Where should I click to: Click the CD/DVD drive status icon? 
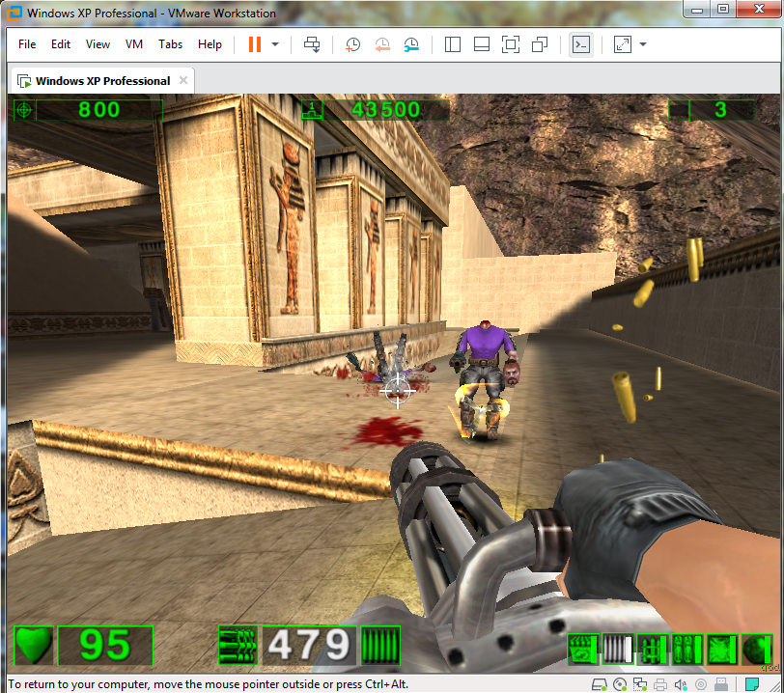620,684
